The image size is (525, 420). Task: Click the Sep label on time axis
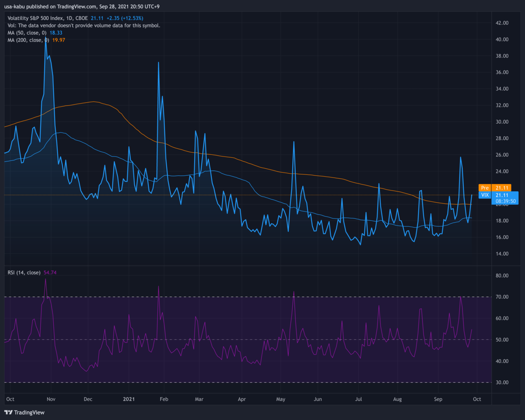pos(438,399)
